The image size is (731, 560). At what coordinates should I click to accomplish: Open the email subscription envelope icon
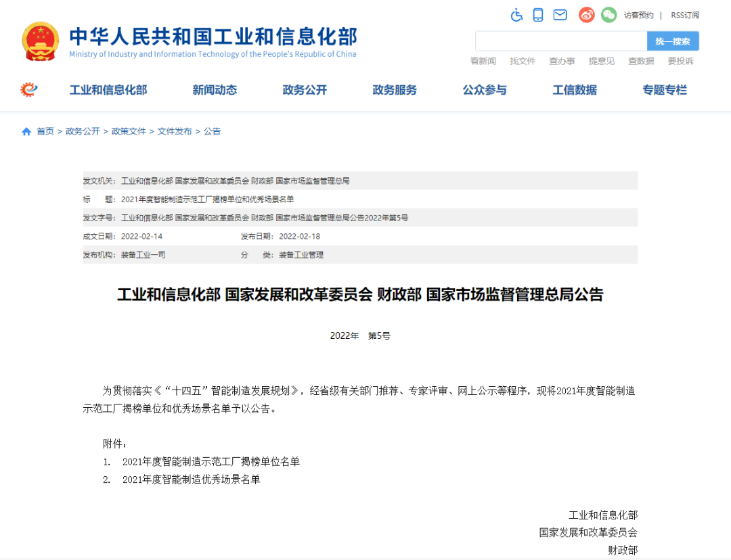click(560, 14)
